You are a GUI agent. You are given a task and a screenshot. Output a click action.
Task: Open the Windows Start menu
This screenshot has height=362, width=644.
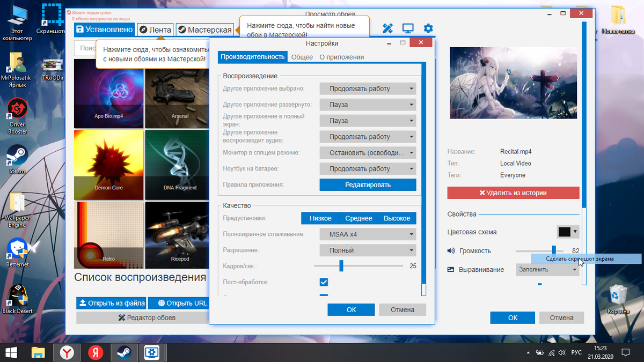[x=11, y=352]
